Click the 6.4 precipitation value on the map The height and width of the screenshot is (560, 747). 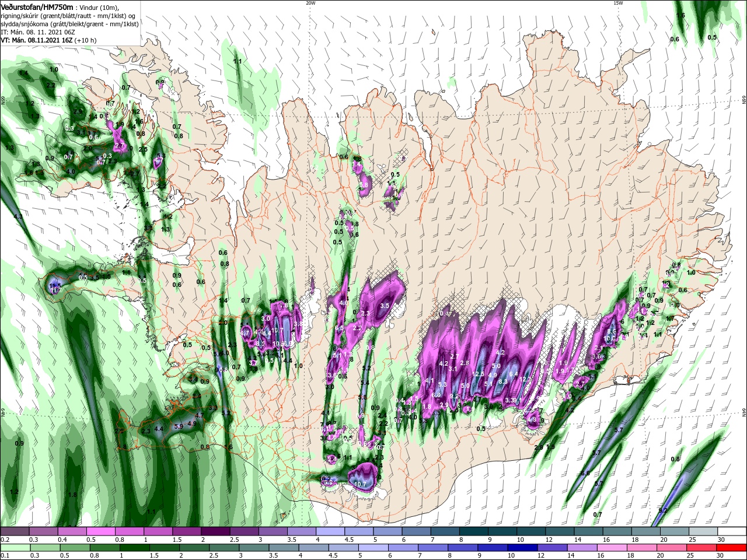click(514, 374)
